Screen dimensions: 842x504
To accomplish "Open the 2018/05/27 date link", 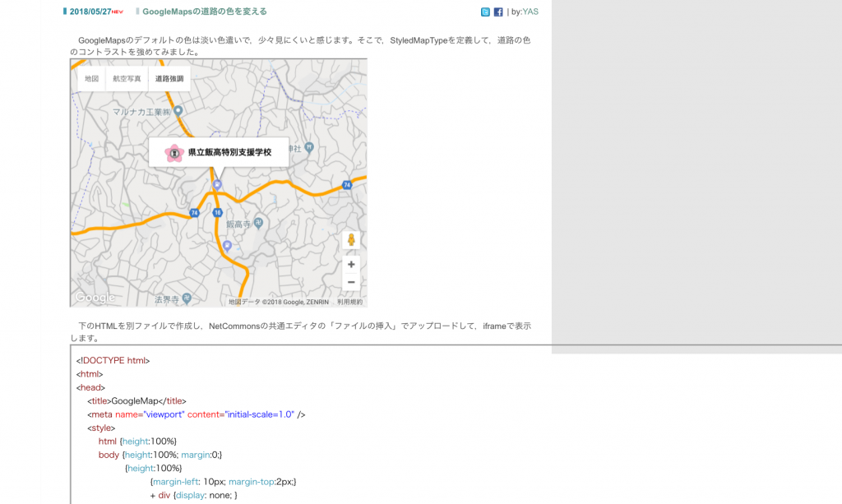I will click(90, 12).
